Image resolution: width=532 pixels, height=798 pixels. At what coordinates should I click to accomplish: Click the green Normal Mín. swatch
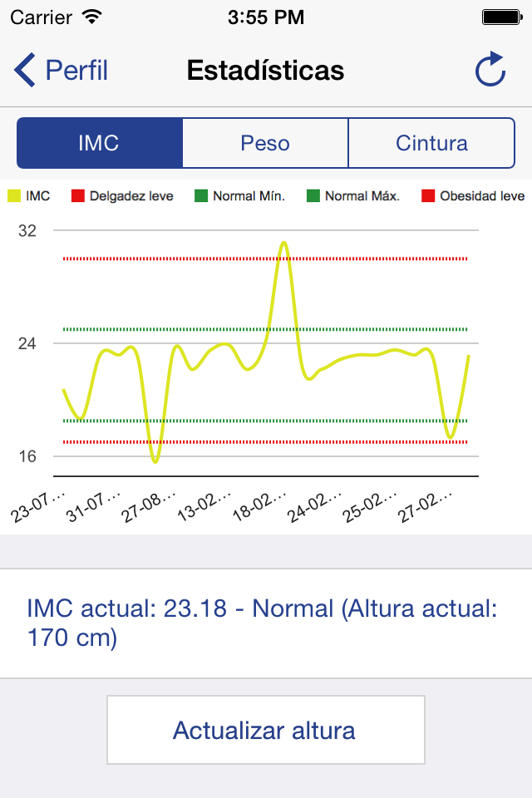[x=201, y=196]
